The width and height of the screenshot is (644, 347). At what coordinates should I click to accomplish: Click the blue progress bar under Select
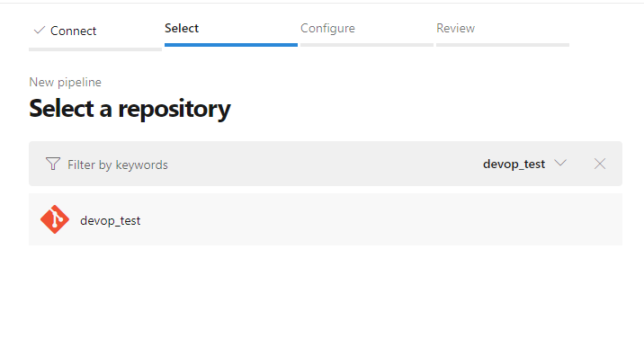coord(231,45)
